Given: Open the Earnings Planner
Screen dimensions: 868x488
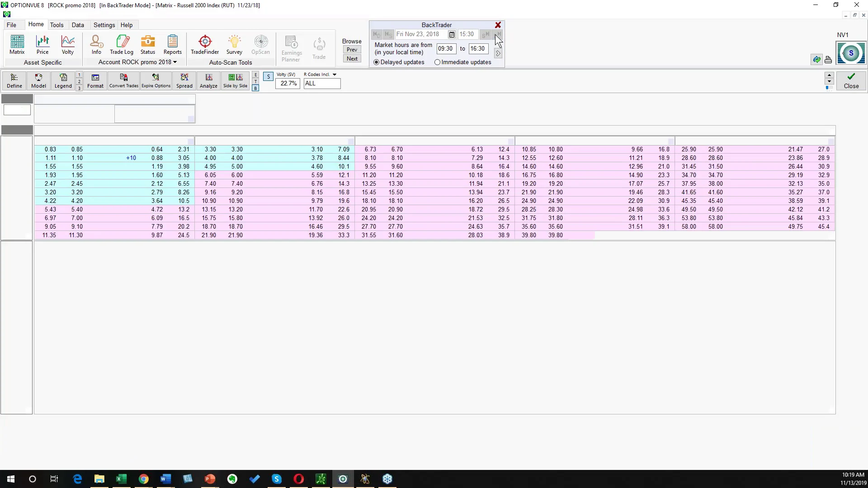Looking at the screenshot, I should tap(291, 49).
